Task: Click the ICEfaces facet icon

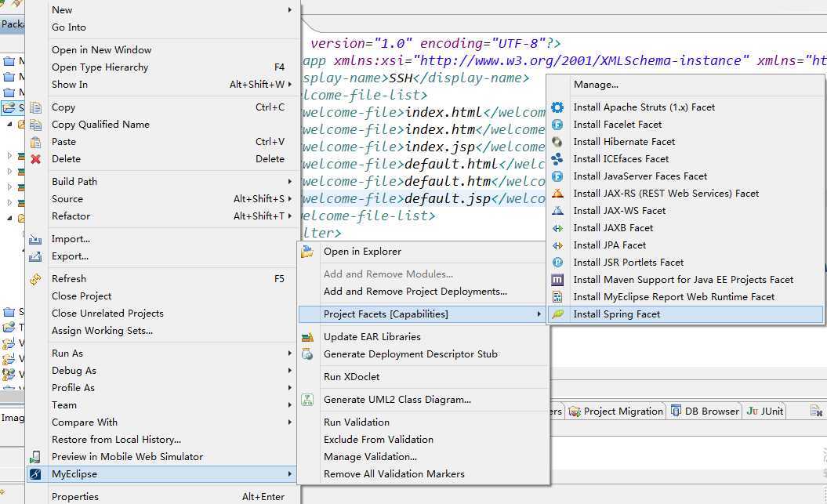Action: point(557,159)
